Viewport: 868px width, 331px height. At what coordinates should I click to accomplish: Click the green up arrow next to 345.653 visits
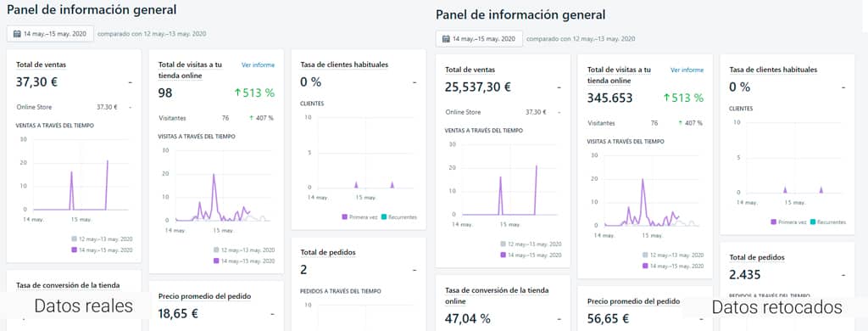(666, 98)
